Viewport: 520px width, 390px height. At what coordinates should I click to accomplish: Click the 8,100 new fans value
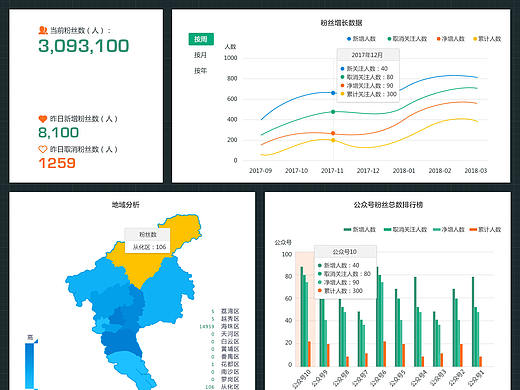click(x=59, y=132)
